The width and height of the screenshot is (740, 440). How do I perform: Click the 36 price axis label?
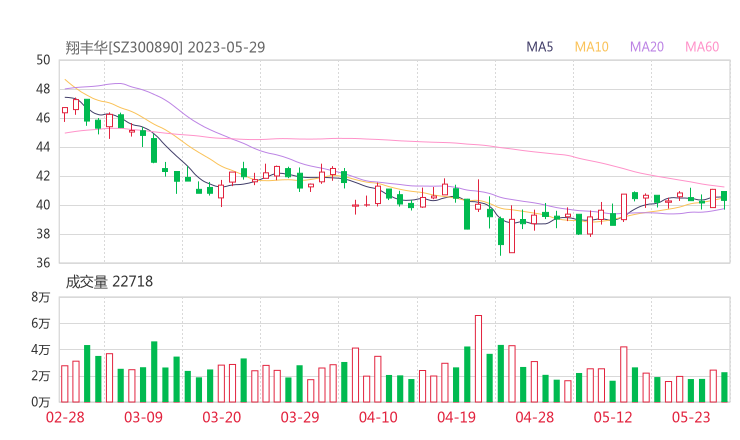43,263
